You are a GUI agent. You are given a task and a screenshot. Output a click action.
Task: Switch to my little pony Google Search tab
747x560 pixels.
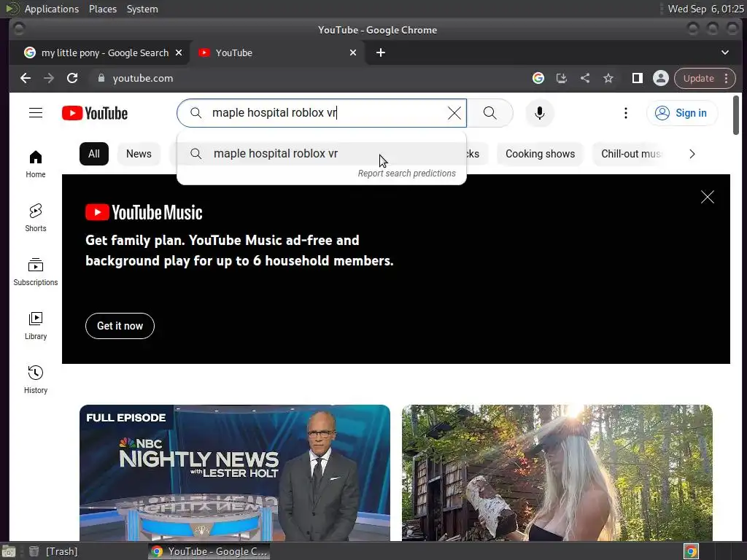[x=99, y=52]
